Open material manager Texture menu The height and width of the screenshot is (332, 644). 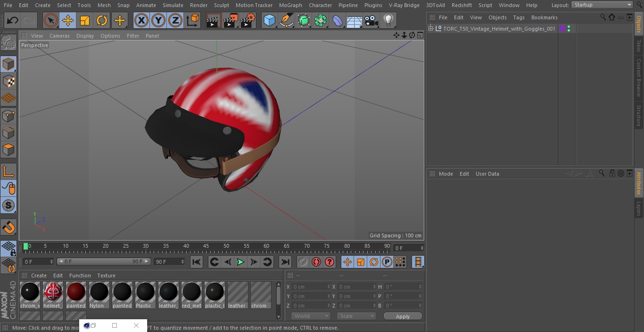coord(106,275)
